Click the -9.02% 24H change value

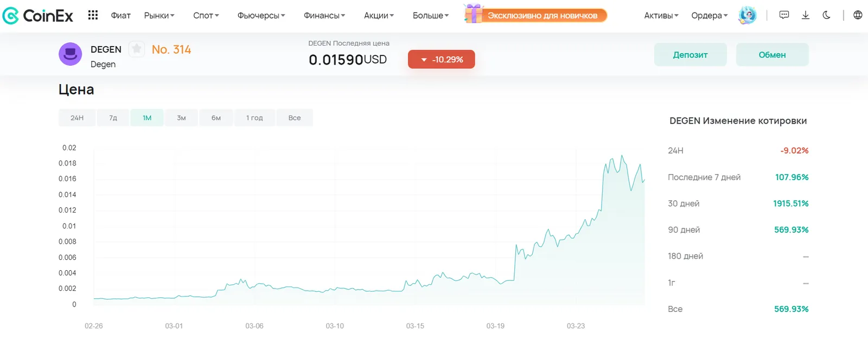point(794,151)
